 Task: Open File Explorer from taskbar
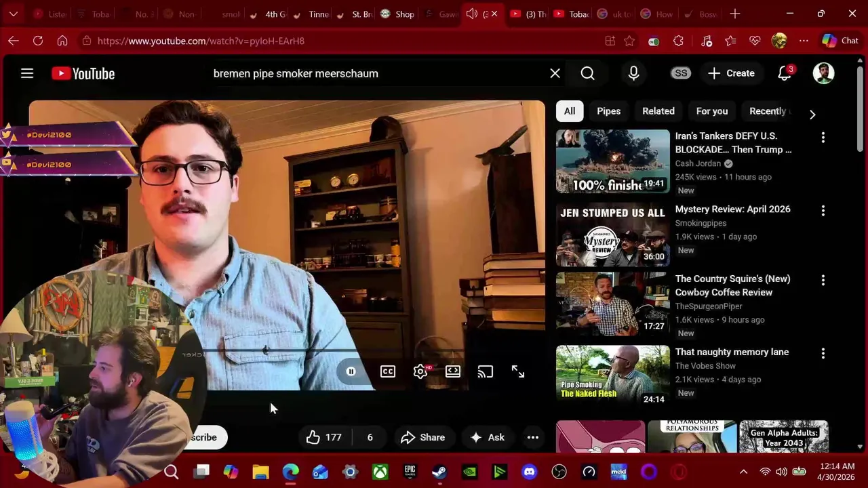tap(260, 472)
